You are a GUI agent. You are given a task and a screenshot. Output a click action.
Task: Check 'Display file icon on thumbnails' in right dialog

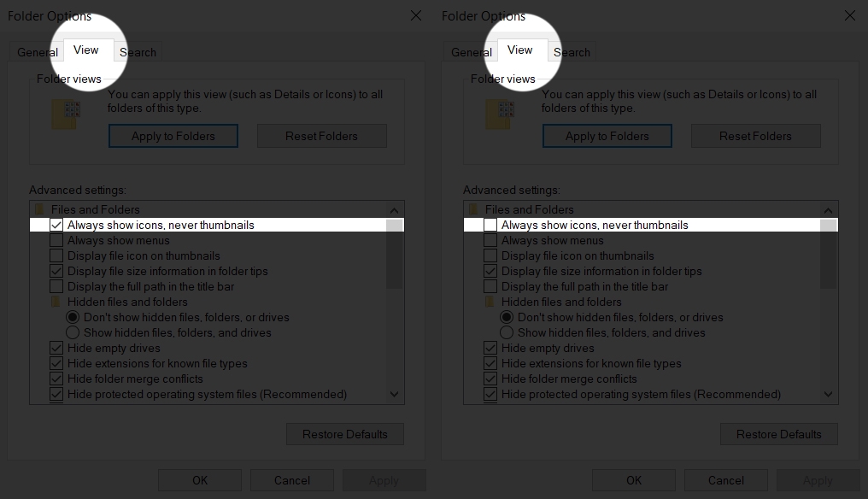click(x=490, y=255)
